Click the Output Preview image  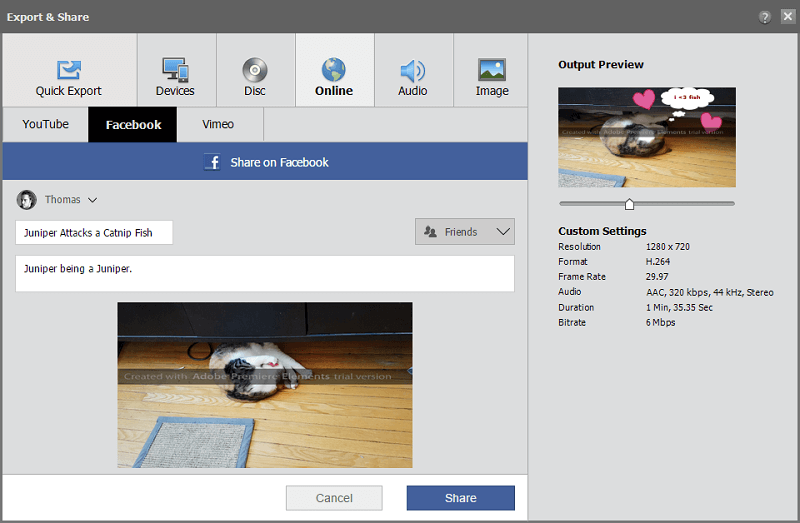pyautogui.click(x=647, y=137)
